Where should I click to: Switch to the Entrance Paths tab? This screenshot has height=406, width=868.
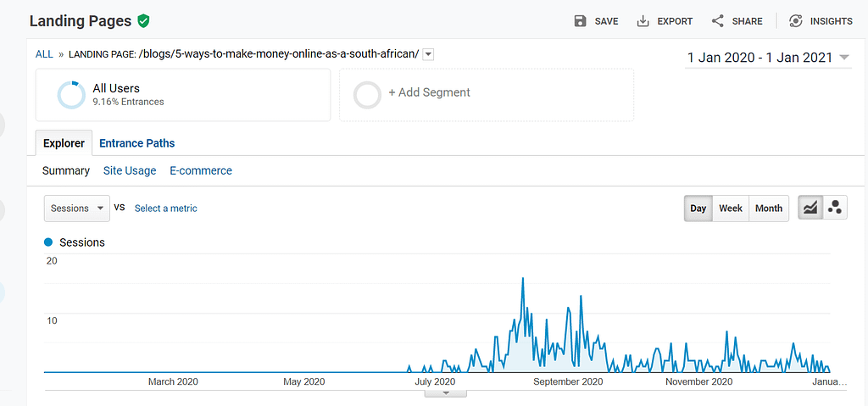pyautogui.click(x=136, y=143)
